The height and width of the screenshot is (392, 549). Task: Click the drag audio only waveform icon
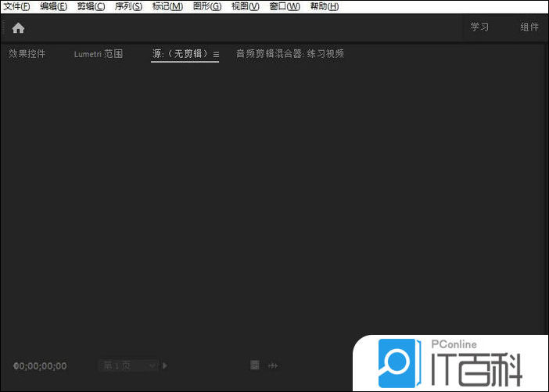[273, 365]
